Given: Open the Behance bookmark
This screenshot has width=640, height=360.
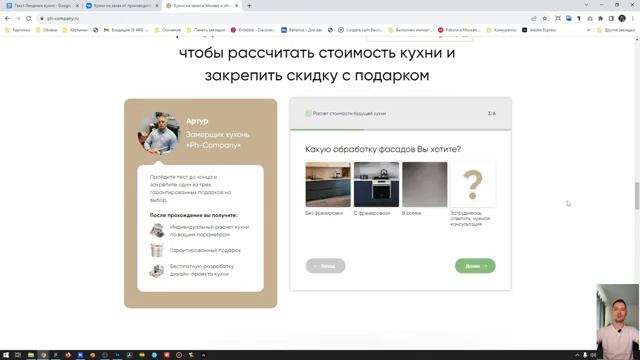Looking at the screenshot, I should pyautogui.click(x=302, y=30).
